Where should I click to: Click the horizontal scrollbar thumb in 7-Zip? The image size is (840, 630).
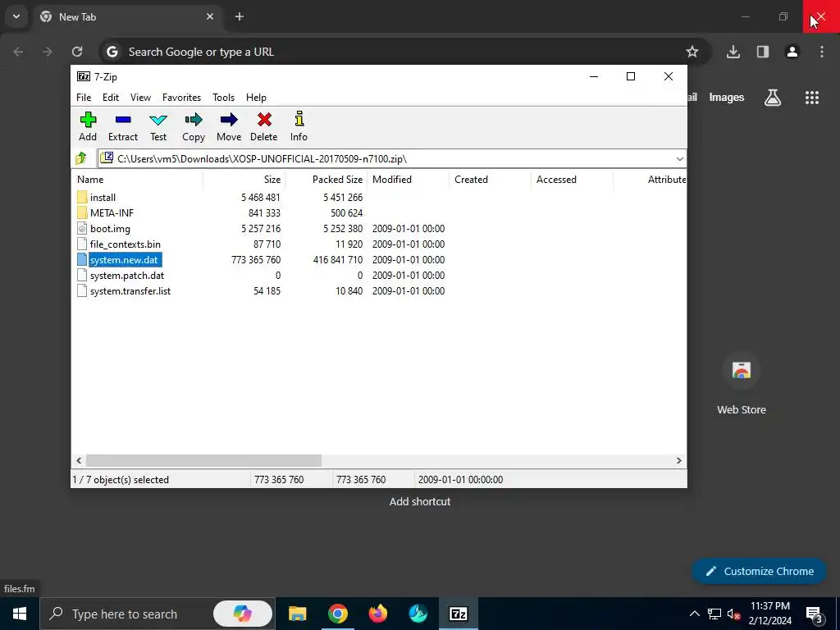click(x=203, y=461)
